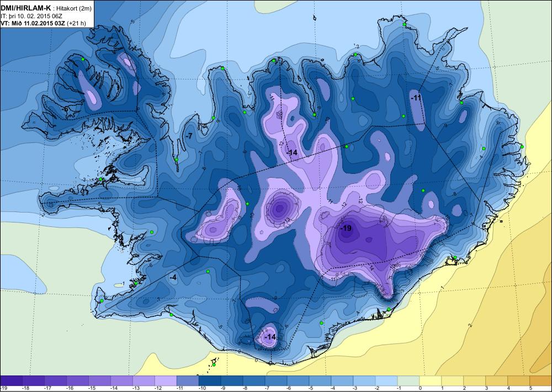Click green station dot on islands off south coast
The image size is (552, 392).
tap(214, 365)
